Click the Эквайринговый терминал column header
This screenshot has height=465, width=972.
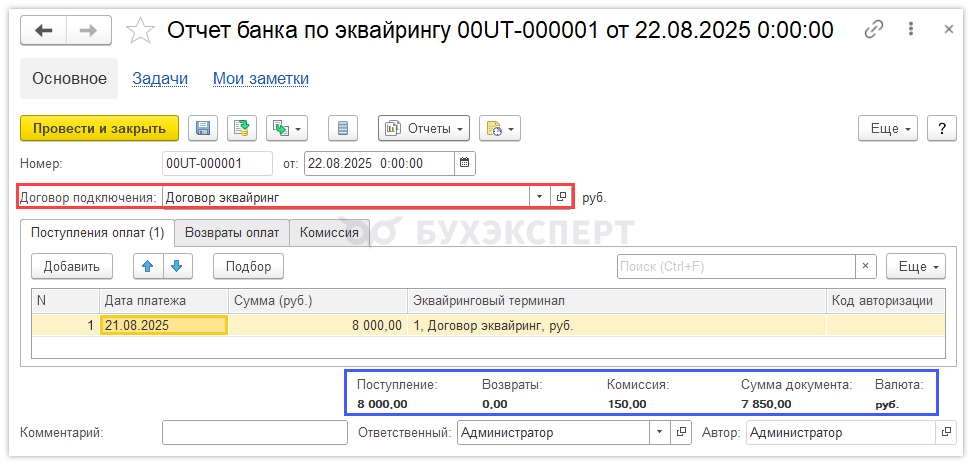pos(616,301)
